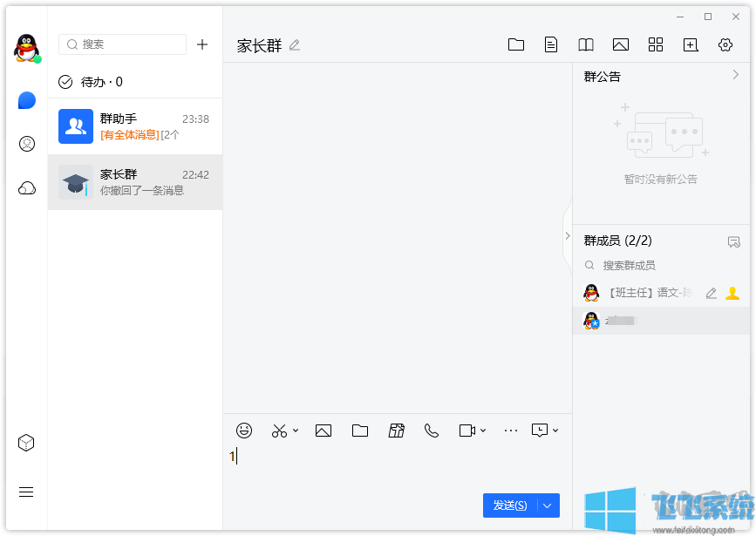The width and height of the screenshot is (756, 536).
Task: Open group files folder icon
Action: pyautogui.click(x=516, y=44)
